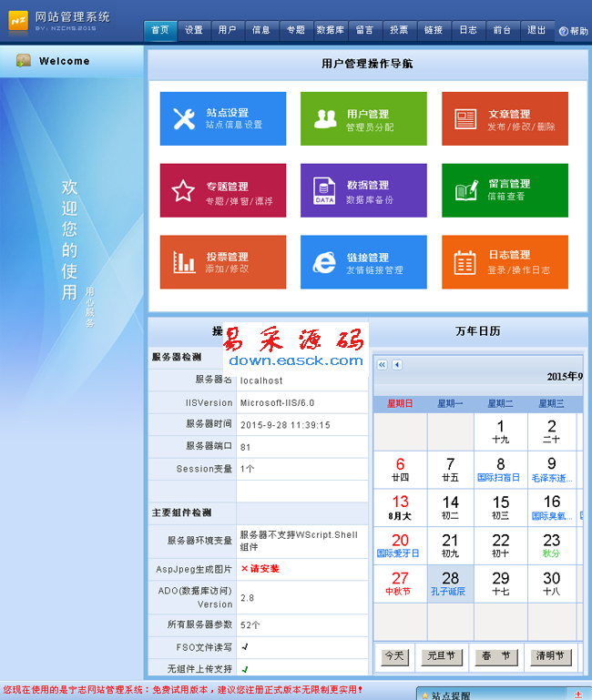Go to previous month in calendar
The height and width of the screenshot is (700, 592).
click(x=397, y=365)
